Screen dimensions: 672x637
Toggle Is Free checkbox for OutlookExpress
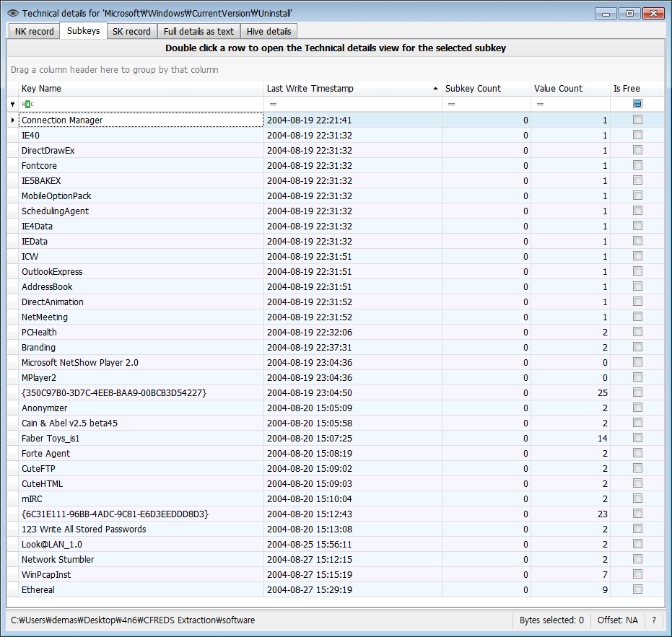click(638, 271)
